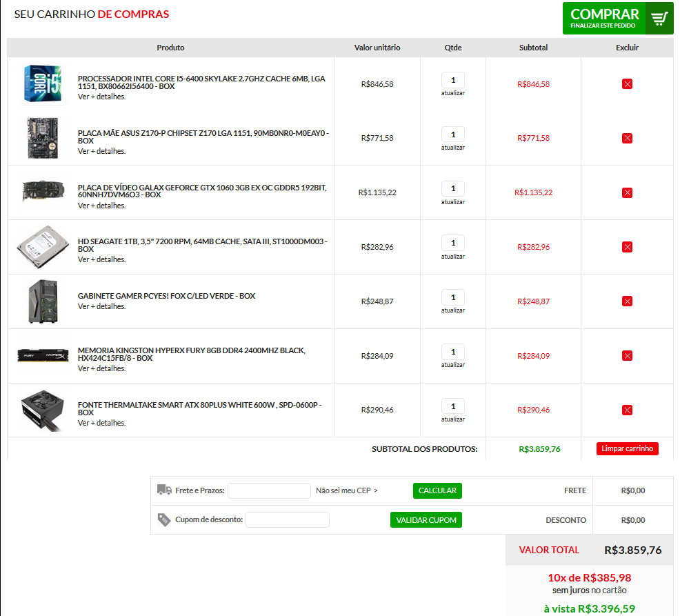The image size is (680, 616).
Task: Delete the Seagate 1TB HD from cart
Action: [627, 247]
